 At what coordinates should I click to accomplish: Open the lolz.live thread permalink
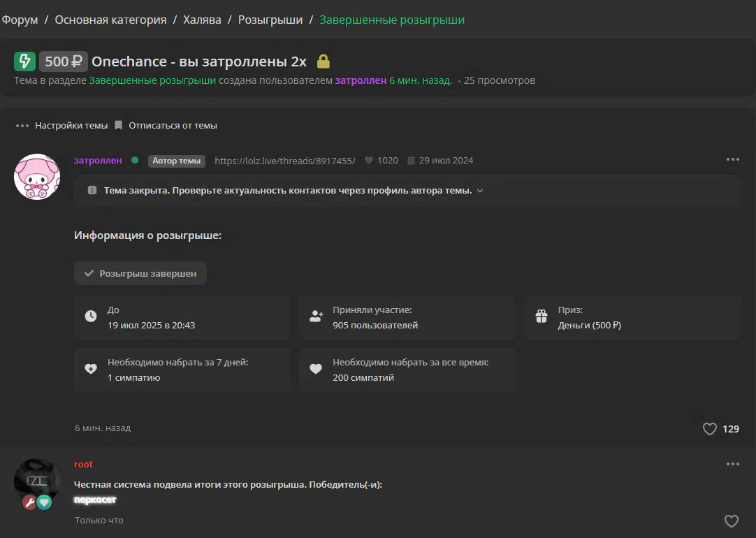click(285, 161)
